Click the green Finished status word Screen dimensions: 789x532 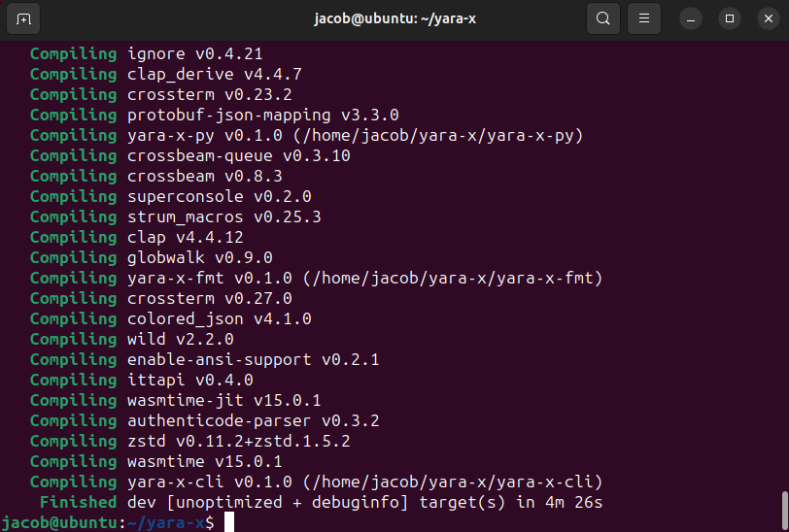(x=78, y=502)
